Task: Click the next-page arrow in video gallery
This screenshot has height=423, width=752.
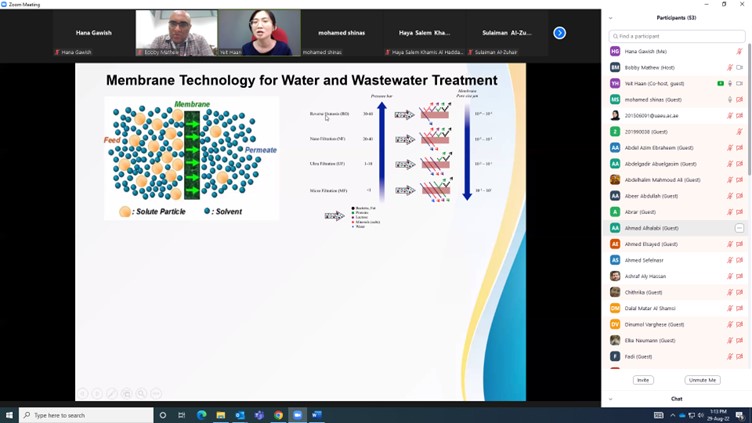Action: pyautogui.click(x=559, y=33)
